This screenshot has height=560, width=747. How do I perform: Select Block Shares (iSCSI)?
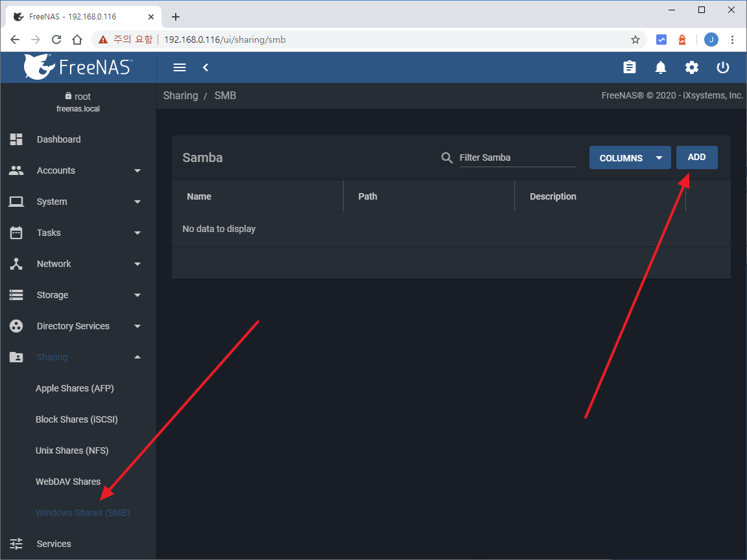(77, 419)
